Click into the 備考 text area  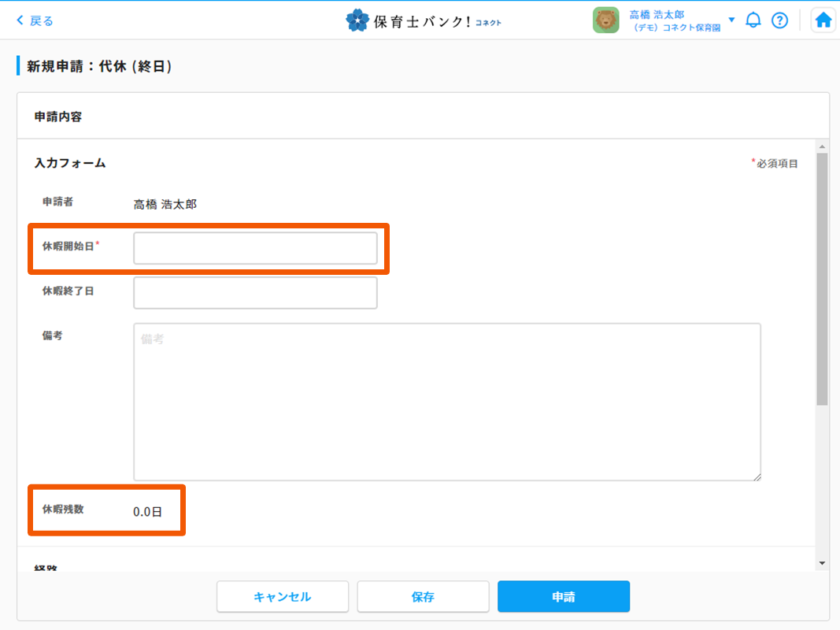(x=446, y=401)
